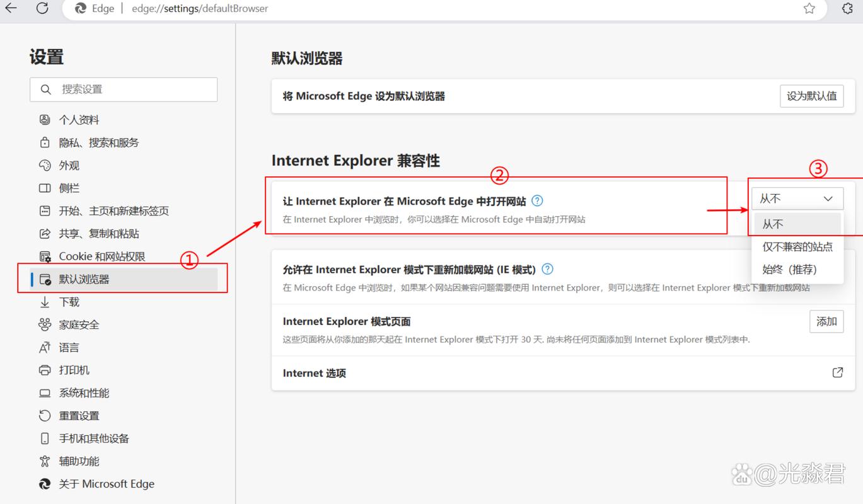Click the Edge icon beside 关于 Microsoft Edge
Screen dimensions: 863x504
tap(45, 484)
